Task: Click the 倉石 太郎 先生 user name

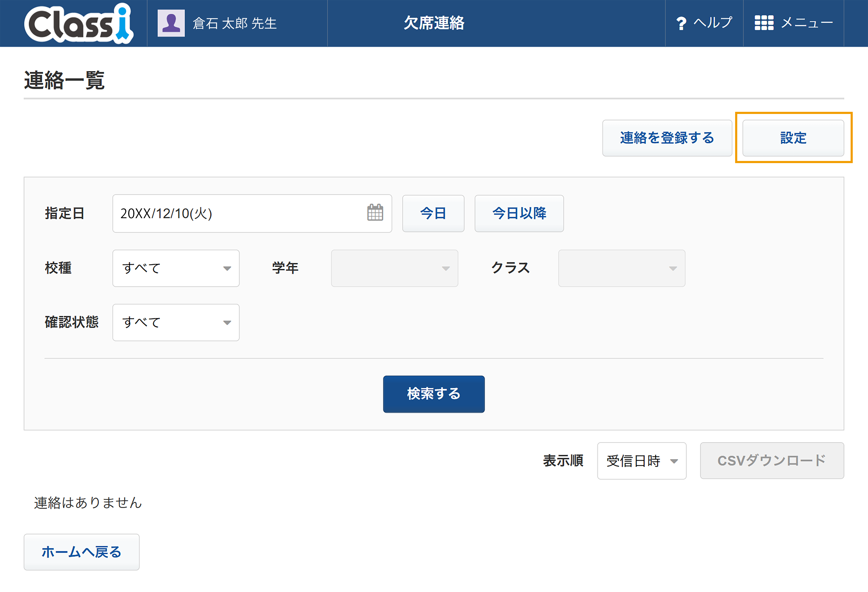Action: tap(235, 24)
